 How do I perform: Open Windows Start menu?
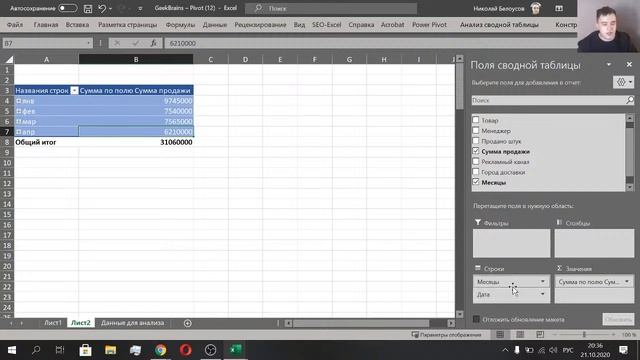pyautogui.click(x=11, y=350)
